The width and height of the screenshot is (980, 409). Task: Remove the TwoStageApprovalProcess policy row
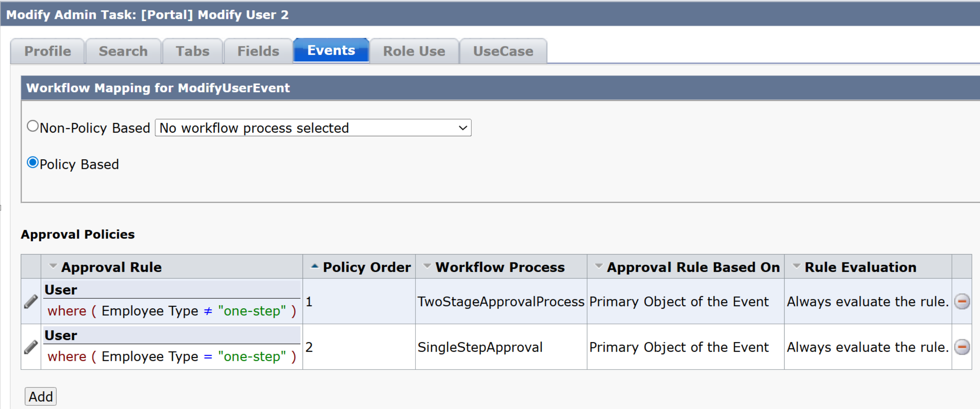click(x=962, y=301)
